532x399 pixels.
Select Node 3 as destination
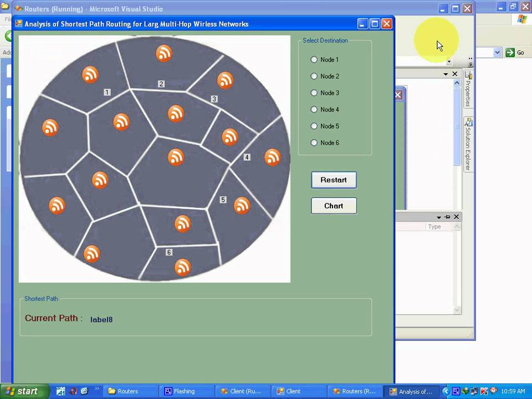coord(325,93)
